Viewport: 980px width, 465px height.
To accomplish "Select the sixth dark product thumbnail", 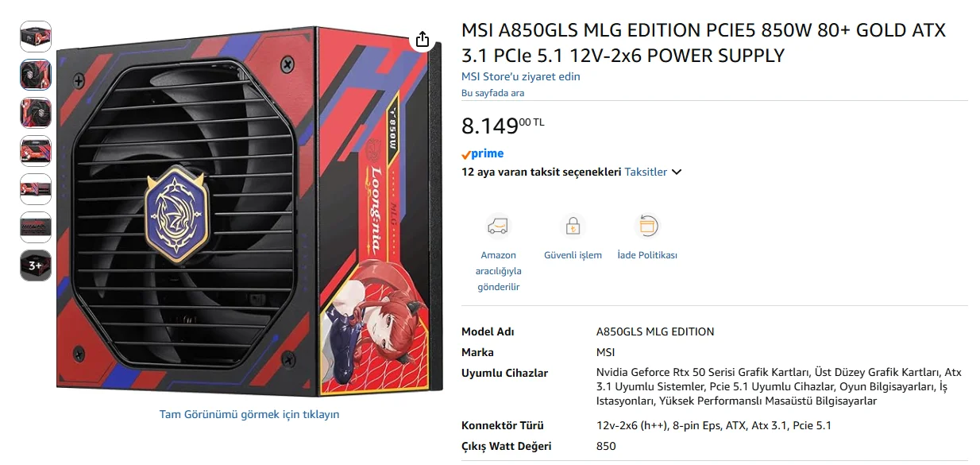I will (x=36, y=227).
